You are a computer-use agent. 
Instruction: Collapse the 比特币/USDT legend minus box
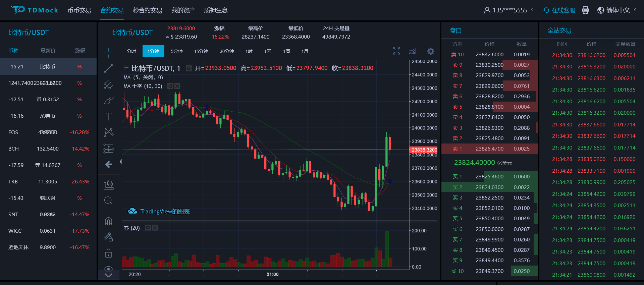coord(126,68)
